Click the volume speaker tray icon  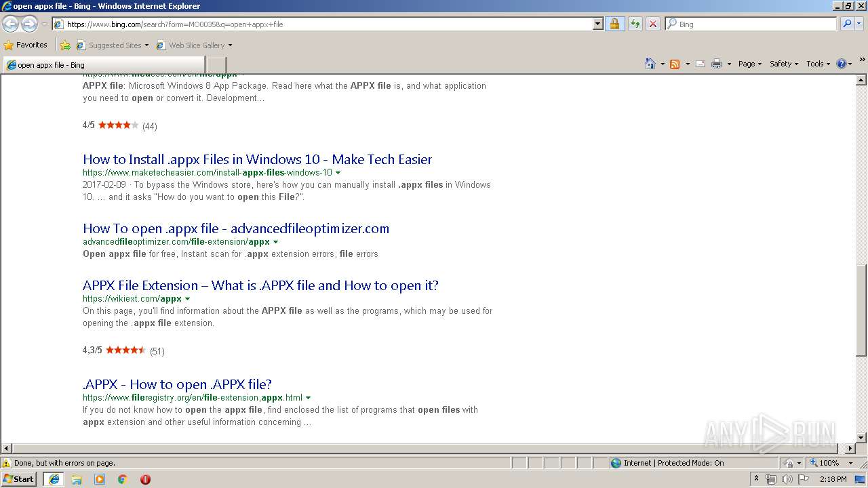[787, 479]
